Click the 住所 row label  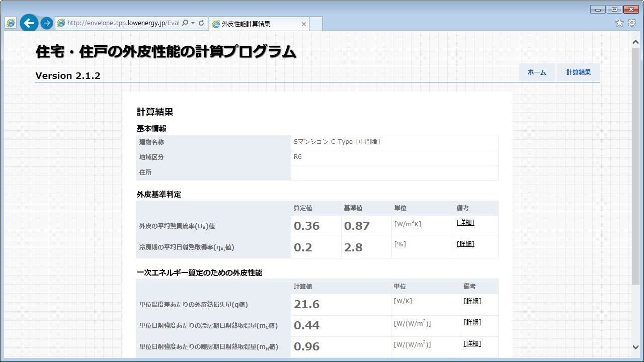145,172
